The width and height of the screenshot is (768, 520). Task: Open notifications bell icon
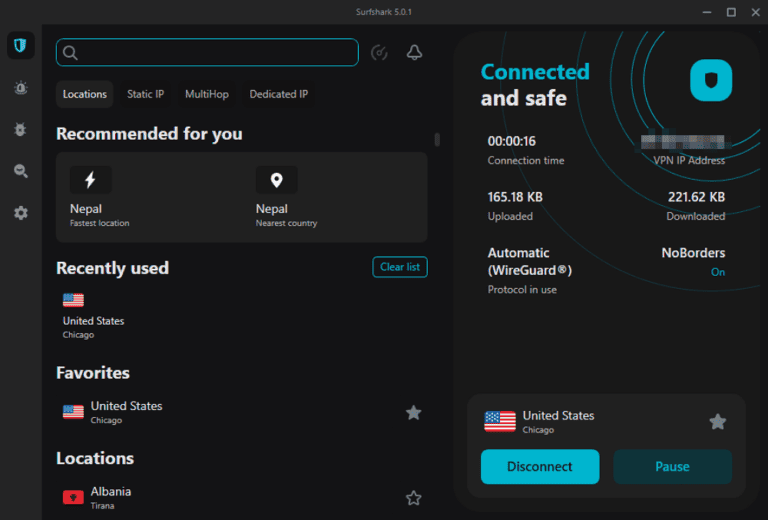coord(414,53)
